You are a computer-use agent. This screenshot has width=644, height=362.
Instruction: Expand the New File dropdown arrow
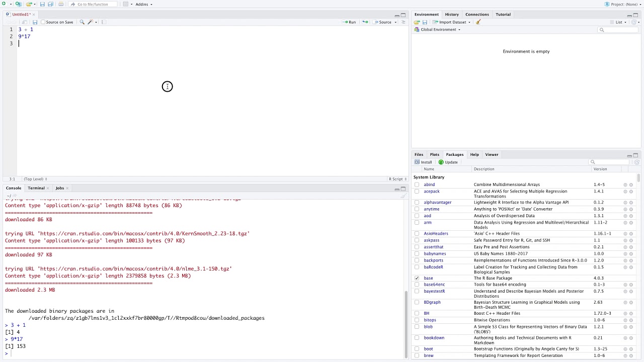[11, 4]
